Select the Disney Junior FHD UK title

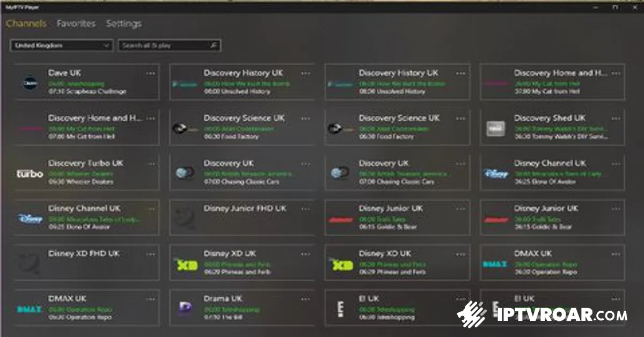(x=245, y=208)
